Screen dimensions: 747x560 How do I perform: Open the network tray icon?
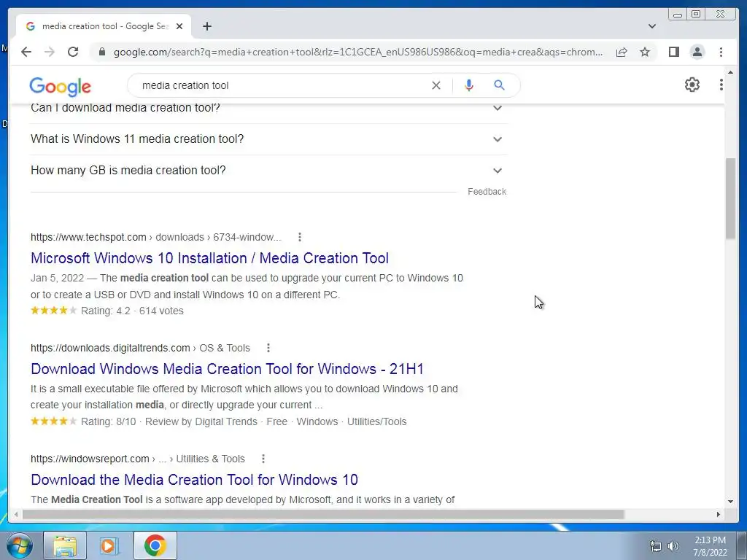click(x=656, y=545)
